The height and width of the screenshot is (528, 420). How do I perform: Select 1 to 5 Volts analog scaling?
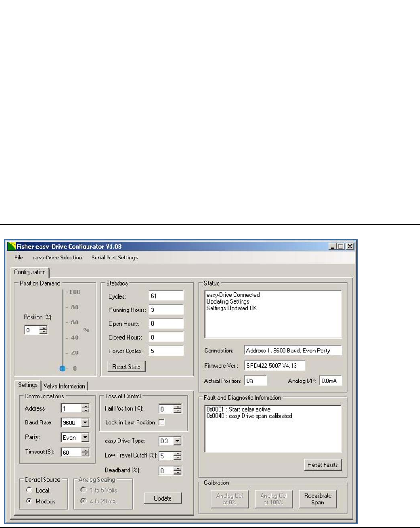pos(83,490)
